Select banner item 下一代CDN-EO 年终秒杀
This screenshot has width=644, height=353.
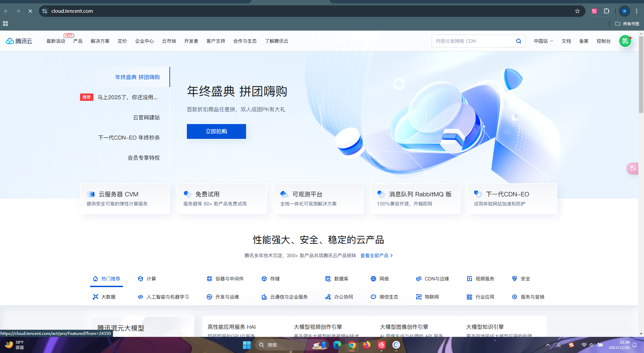pos(129,138)
